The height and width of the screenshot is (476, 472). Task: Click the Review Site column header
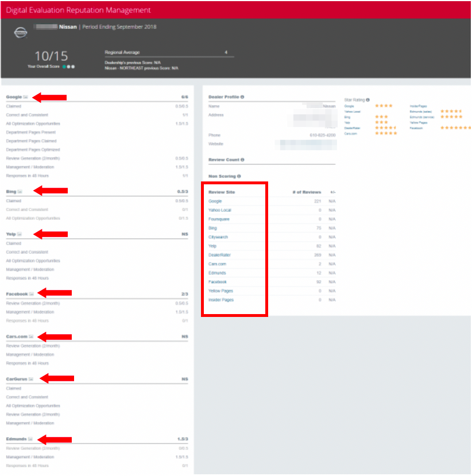pyautogui.click(x=222, y=192)
